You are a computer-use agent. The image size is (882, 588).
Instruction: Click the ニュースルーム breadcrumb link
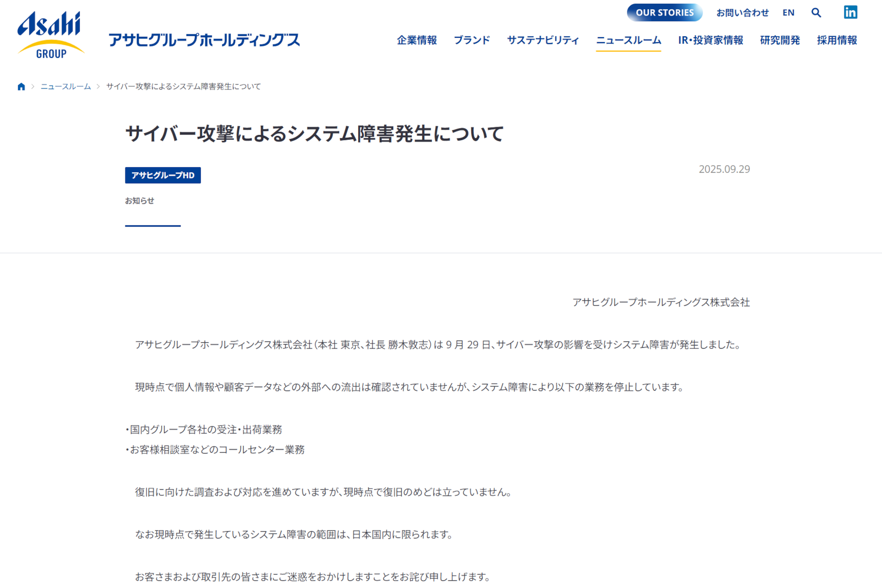66,86
